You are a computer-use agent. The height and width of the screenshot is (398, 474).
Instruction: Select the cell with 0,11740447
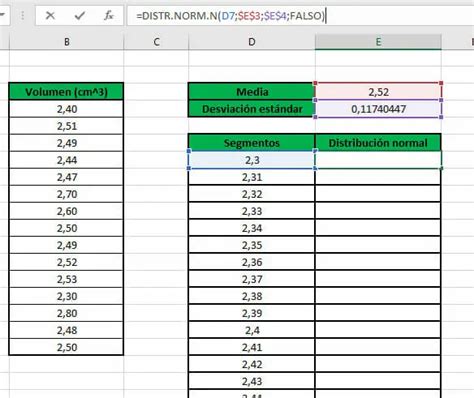(x=378, y=109)
